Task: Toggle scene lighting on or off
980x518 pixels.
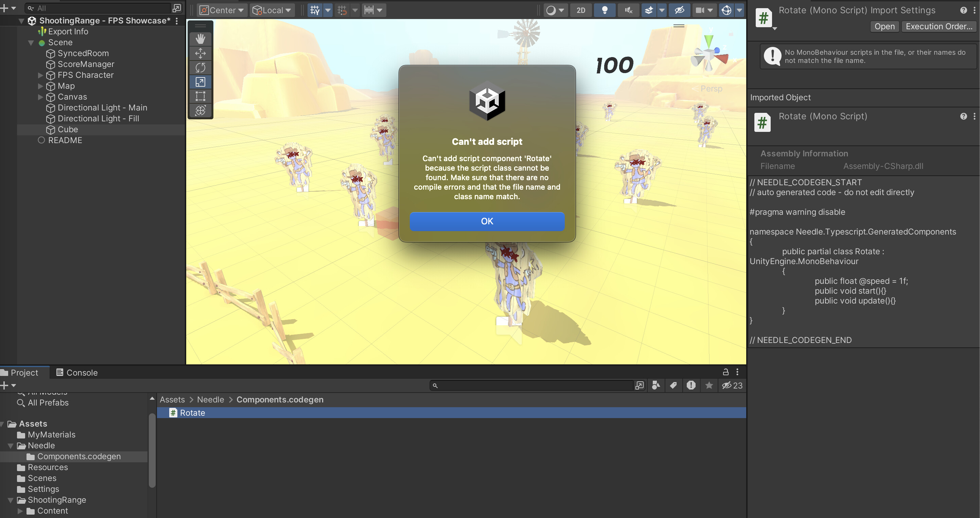Action: click(605, 10)
